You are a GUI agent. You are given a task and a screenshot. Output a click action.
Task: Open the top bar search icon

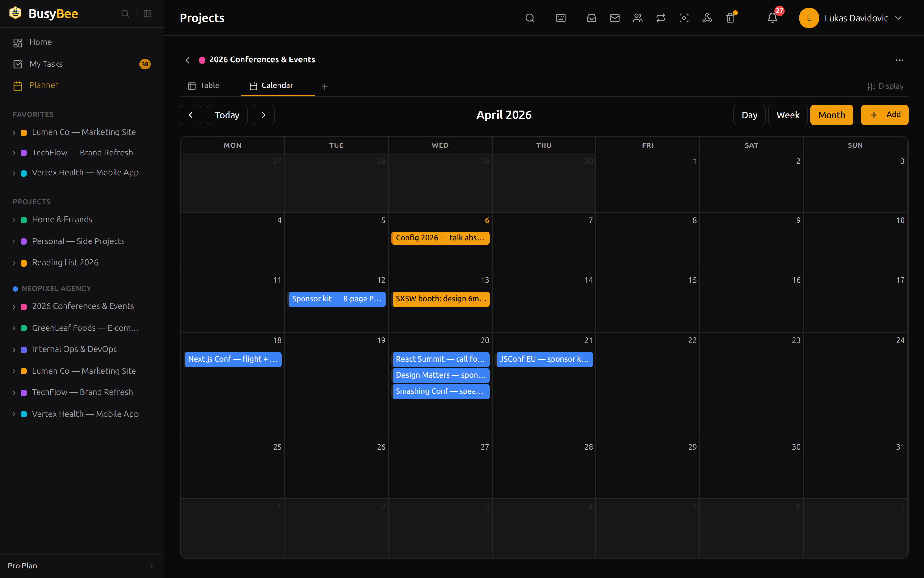pyautogui.click(x=530, y=18)
